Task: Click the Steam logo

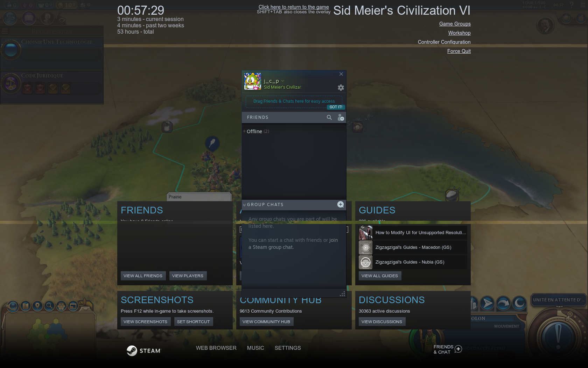Action: pos(143,350)
